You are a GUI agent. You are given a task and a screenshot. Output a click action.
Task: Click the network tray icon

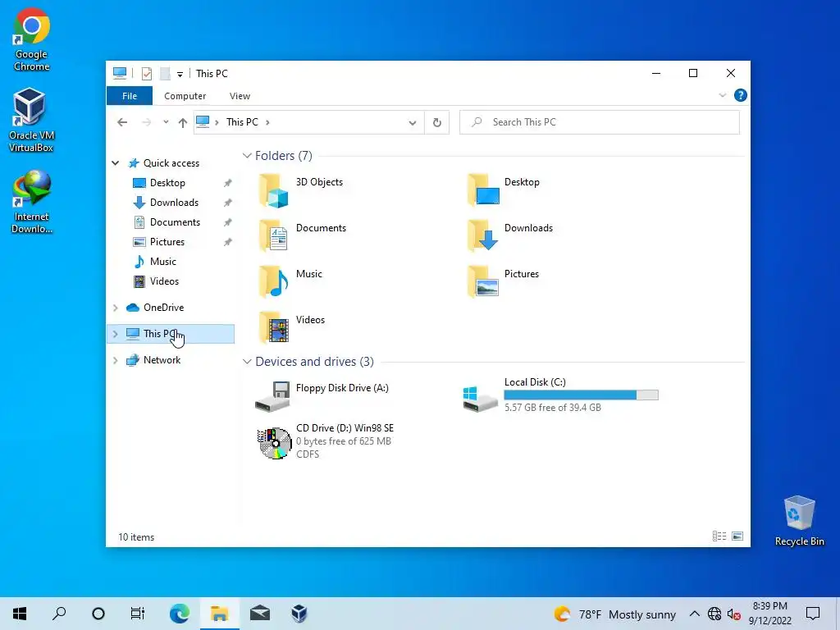[714, 614]
